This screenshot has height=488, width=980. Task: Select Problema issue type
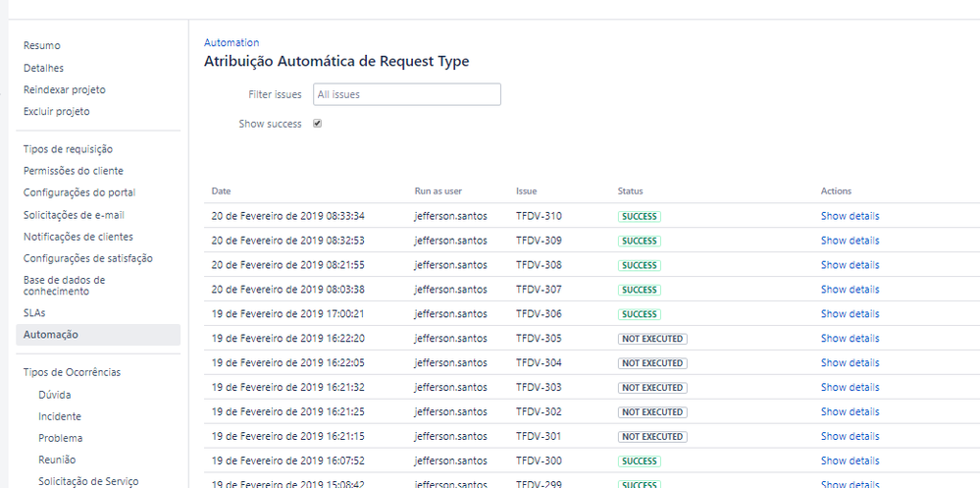point(60,438)
